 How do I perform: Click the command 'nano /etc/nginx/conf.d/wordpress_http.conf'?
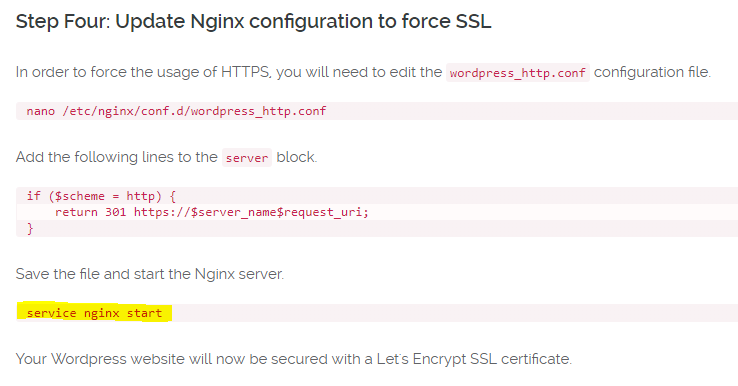pyautogui.click(x=176, y=111)
